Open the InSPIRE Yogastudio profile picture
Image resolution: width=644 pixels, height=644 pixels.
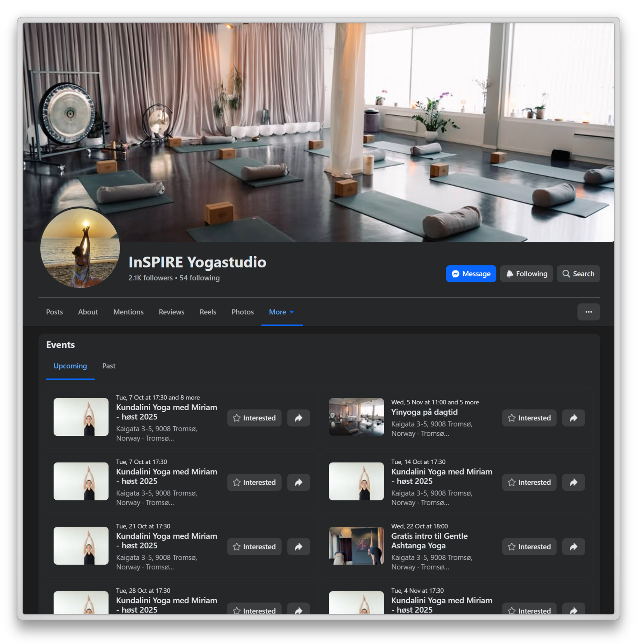[x=80, y=248]
